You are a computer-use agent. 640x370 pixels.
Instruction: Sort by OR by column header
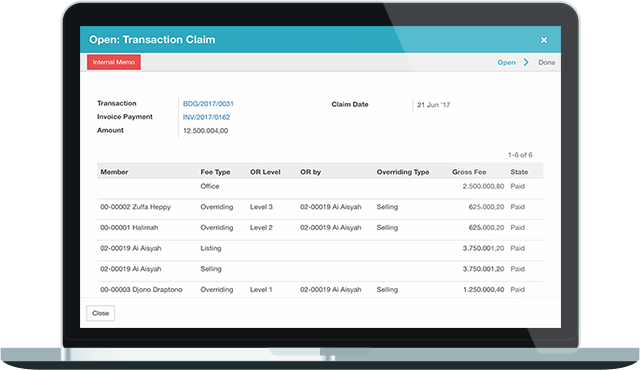311,172
